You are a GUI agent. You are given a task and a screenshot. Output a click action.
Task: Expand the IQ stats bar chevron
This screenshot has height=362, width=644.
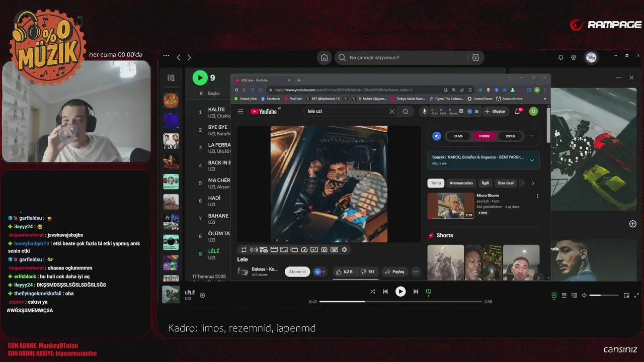[531, 136]
